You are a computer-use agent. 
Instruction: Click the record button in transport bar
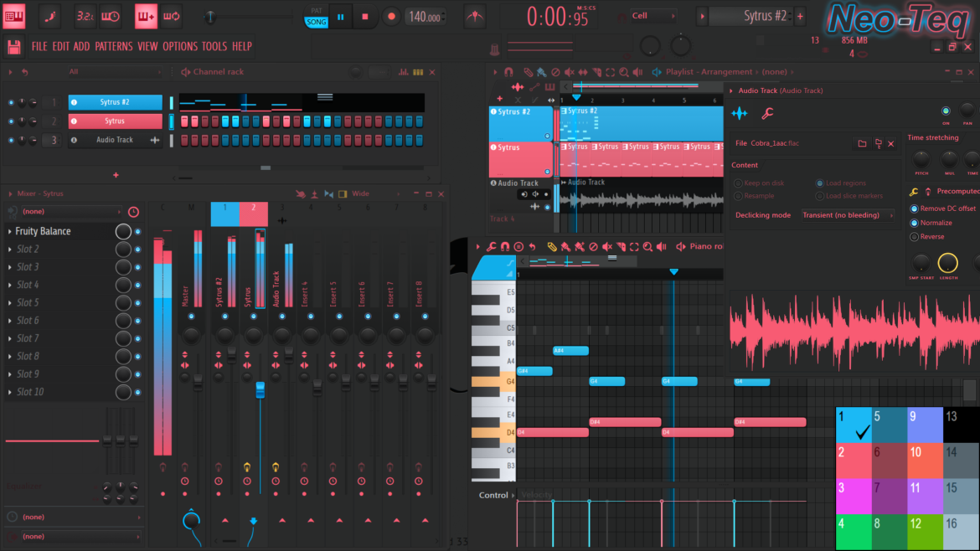click(391, 16)
